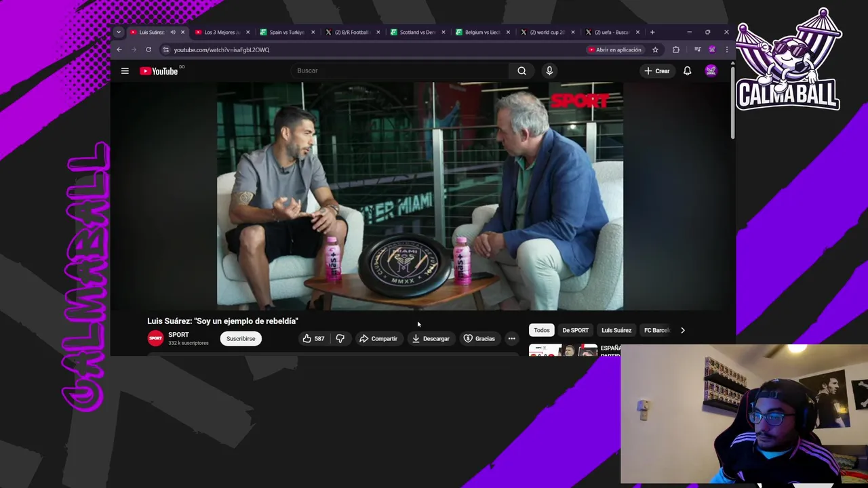Close the Spain vs Turkiye tab
Screen dimensions: 868x488
(x=313, y=32)
